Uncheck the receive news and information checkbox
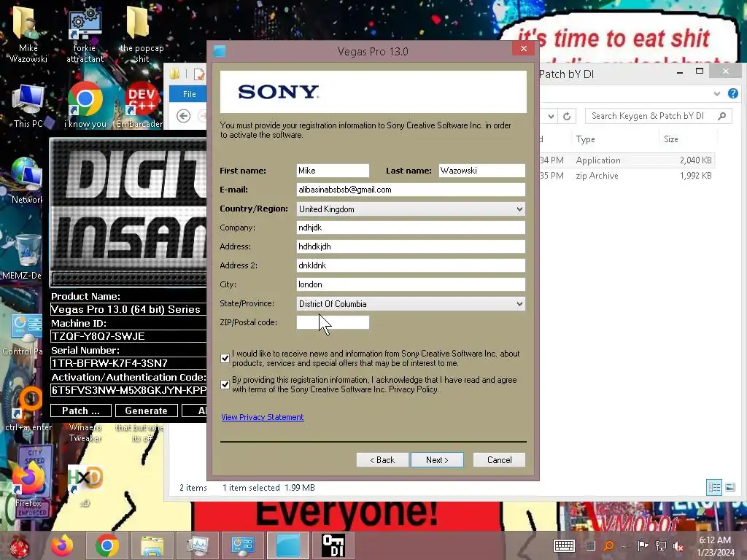 pyautogui.click(x=225, y=358)
